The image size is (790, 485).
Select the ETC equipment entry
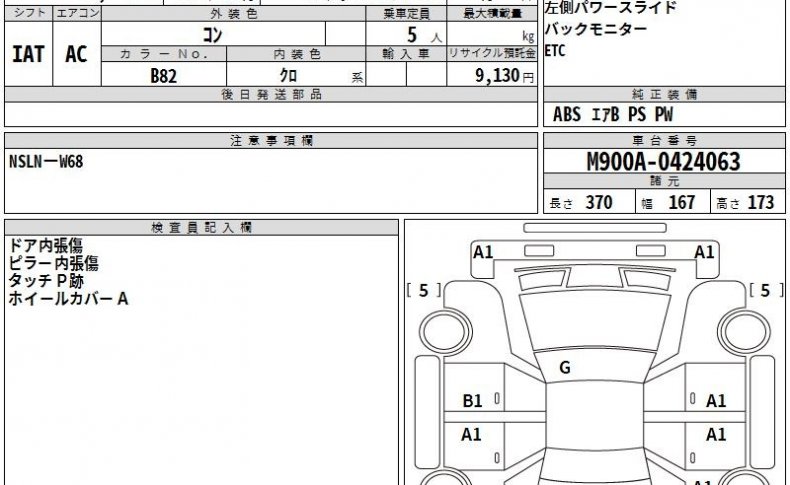[555, 51]
